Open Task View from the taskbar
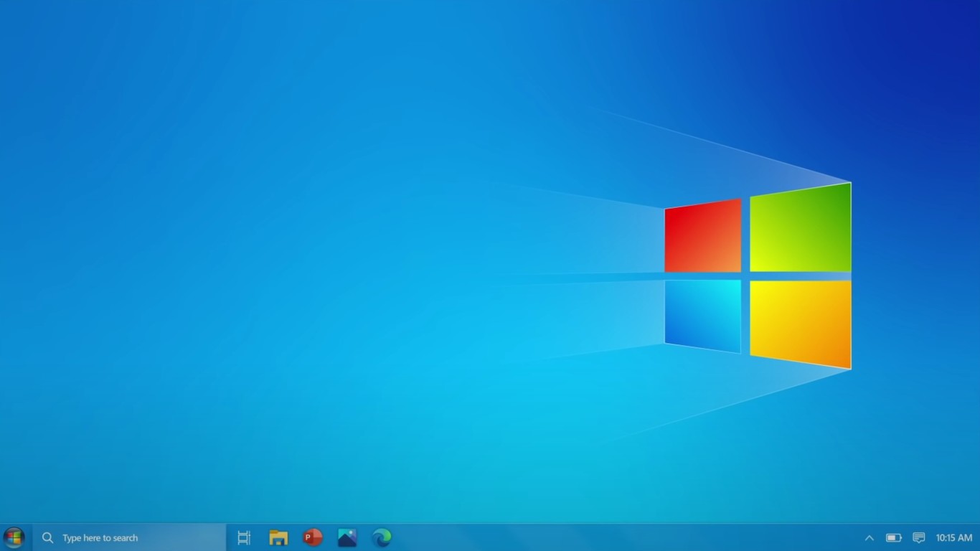Image resolution: width=980 pixels, height=551 pixels. click(243, 537)
